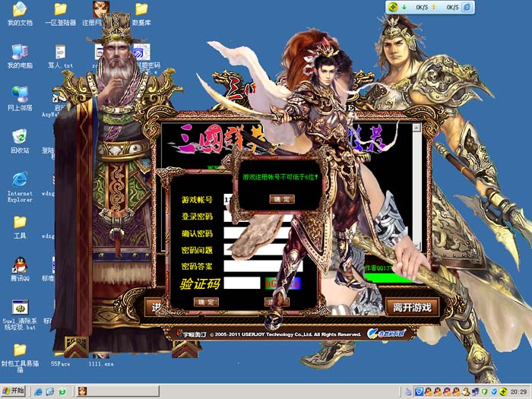Open the 一区登陆器 folder
532x399 pixels.
pyautogui.click(x=61, y=11)
